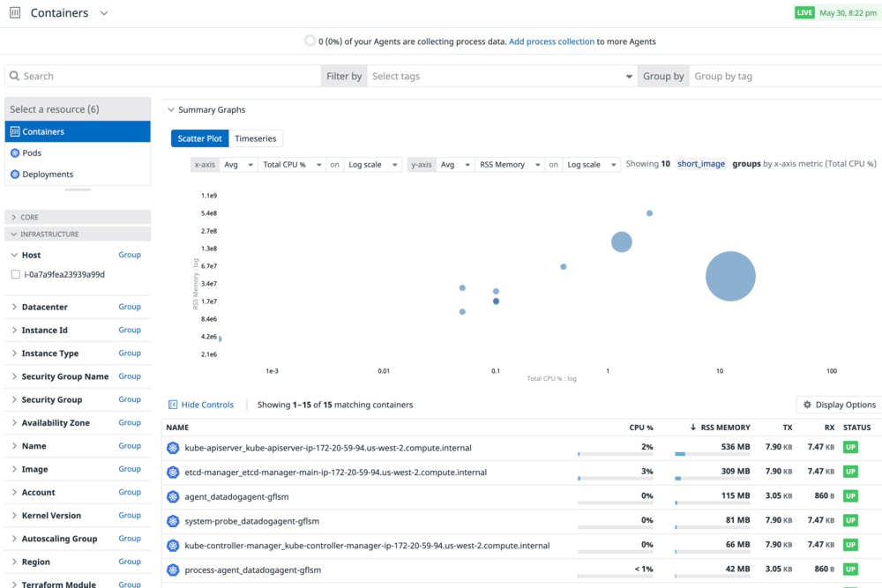Click the Hide Controls panel icon

173,405
